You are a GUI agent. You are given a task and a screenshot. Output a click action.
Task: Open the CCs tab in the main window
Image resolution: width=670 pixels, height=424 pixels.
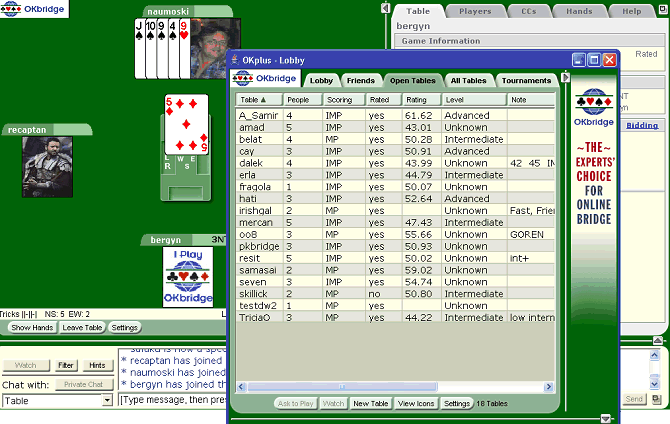pyautogui.click(x=529, y=12)
